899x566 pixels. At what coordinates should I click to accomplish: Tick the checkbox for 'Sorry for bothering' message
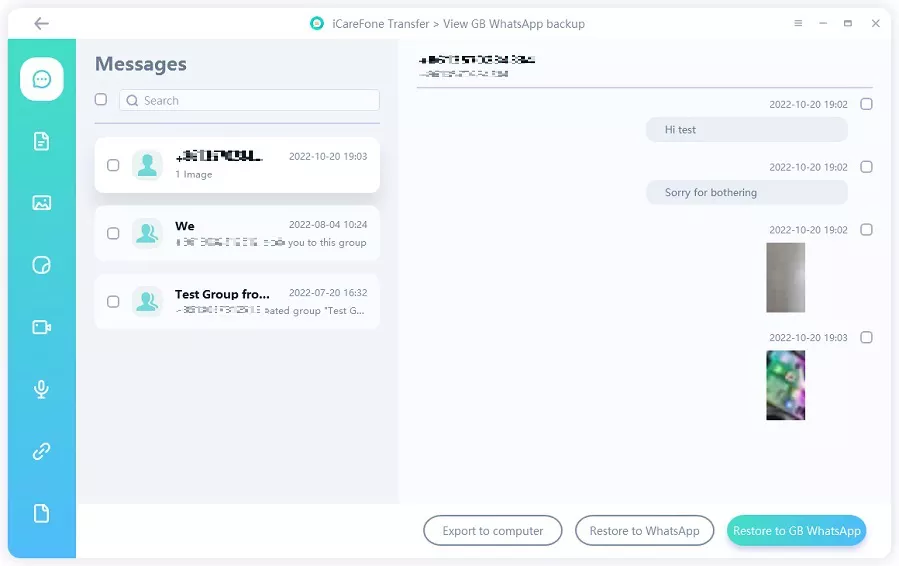(866, 167)
